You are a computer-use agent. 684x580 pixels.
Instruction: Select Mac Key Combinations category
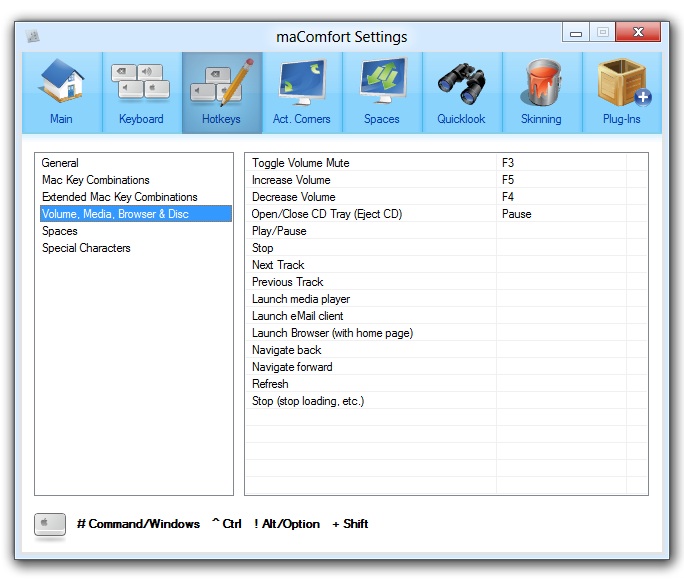136,180
